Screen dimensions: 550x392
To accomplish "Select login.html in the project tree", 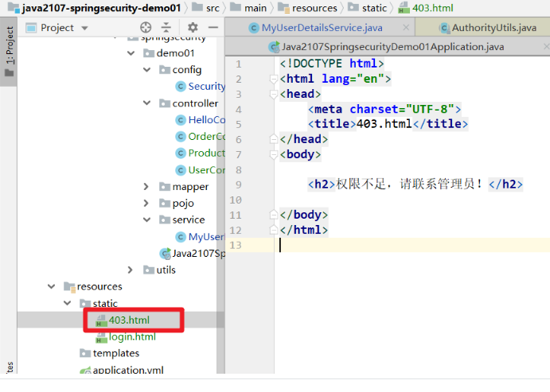I will click(132, 336).
